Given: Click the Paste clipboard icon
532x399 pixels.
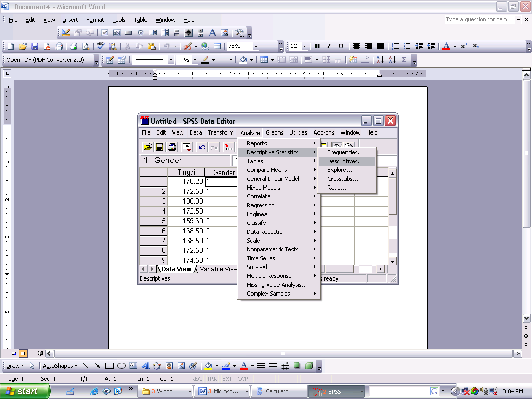Looking at the screenshot, I should [x=152, y=46].
